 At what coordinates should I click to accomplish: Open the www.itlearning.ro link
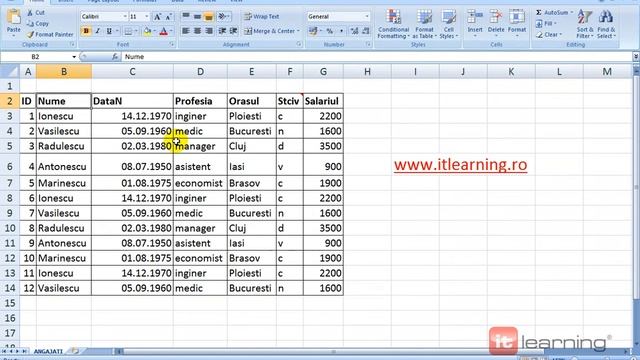coord(460,164)
